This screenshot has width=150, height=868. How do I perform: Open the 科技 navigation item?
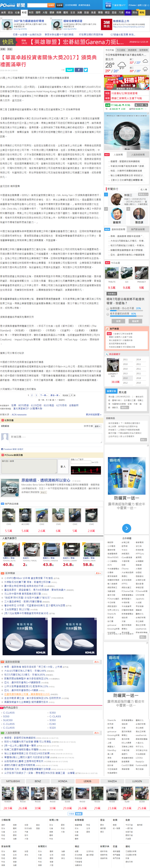click(x=31, y=12)
